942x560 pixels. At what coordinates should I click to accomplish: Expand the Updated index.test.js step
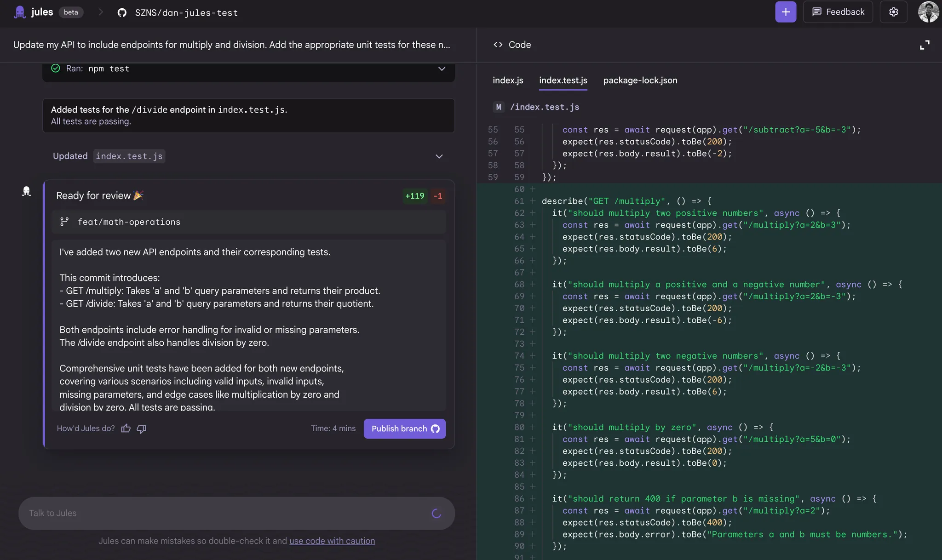click(439, 156)
